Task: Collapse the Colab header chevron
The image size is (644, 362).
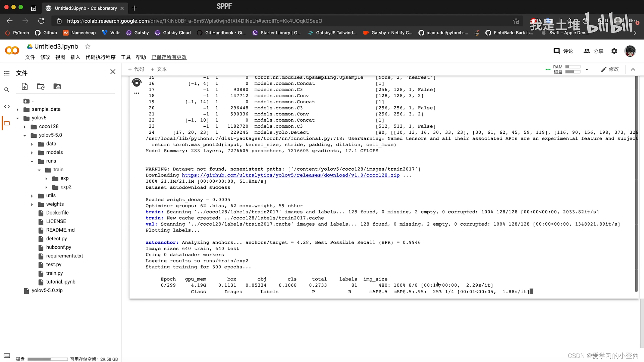Action: click(x=633, y=69)
